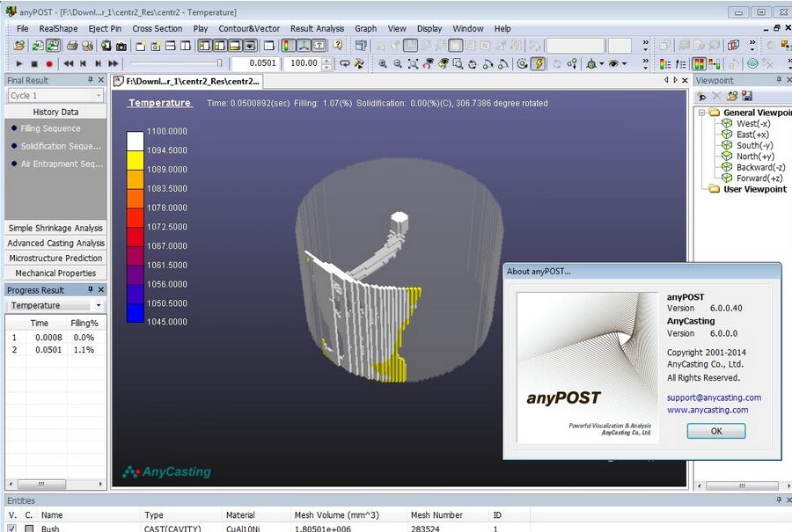Toggle the Bush entity checkbox
The image size is (792, 532).
(x=11, y=528)
